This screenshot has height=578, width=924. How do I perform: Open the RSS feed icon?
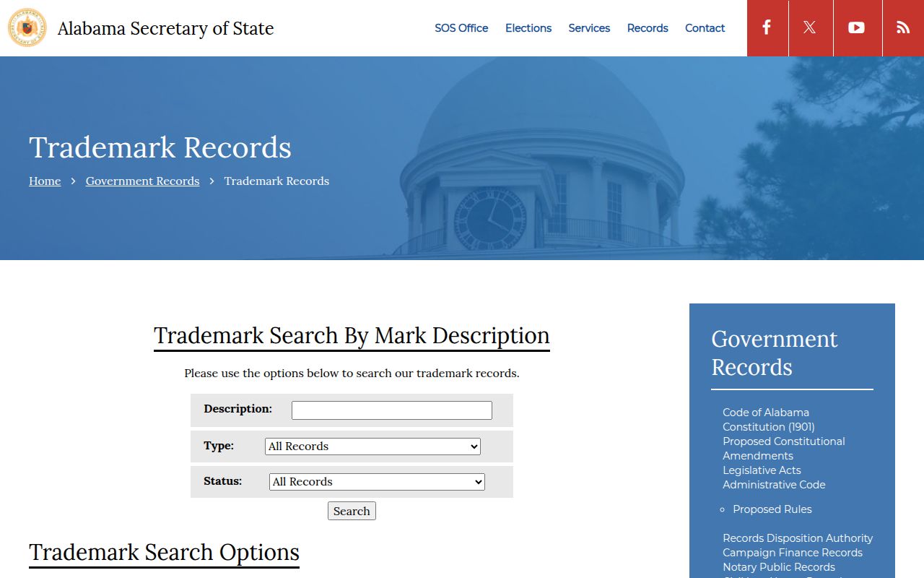(x=903, y=27)
